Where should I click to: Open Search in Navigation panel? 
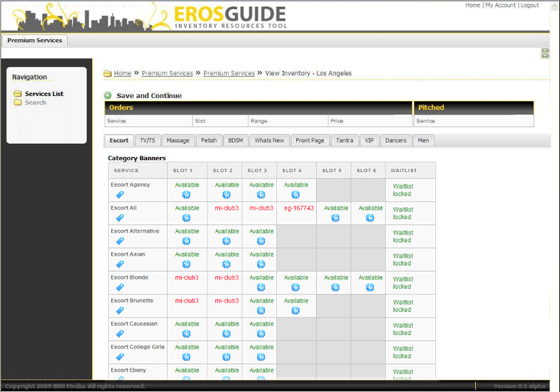coord(35,102)
